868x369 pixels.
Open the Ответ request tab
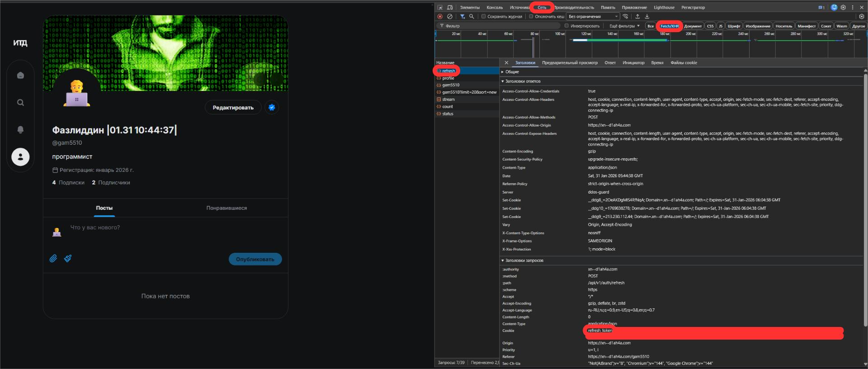coord(610,62)
